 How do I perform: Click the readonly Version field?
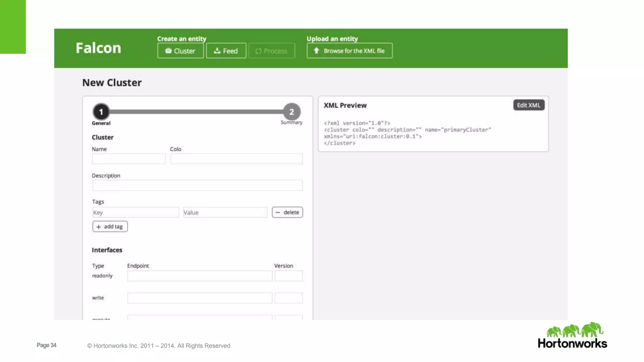pyautogui.click(x=289, y=276)
